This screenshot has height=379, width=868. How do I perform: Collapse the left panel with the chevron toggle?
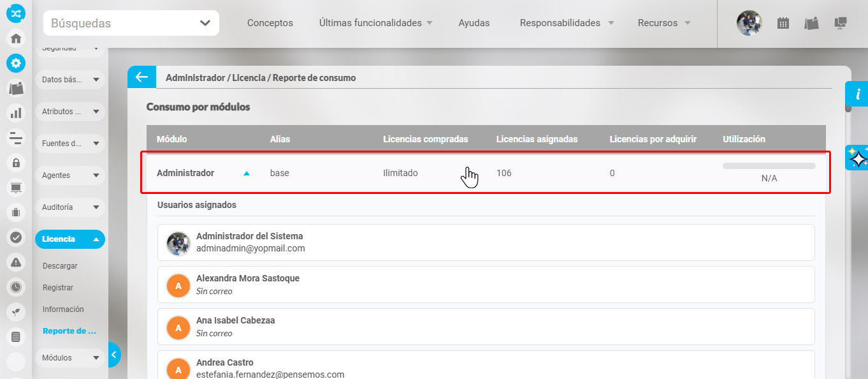pos(114,354)
